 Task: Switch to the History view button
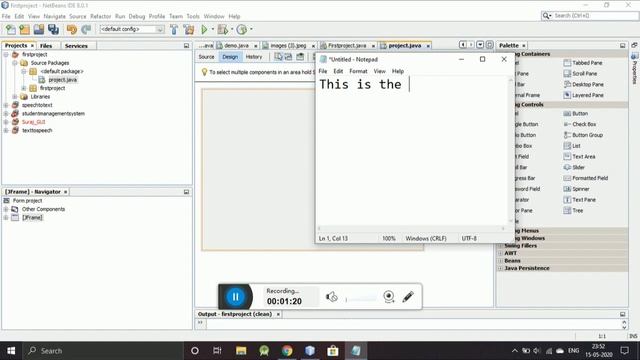[254, 57]
